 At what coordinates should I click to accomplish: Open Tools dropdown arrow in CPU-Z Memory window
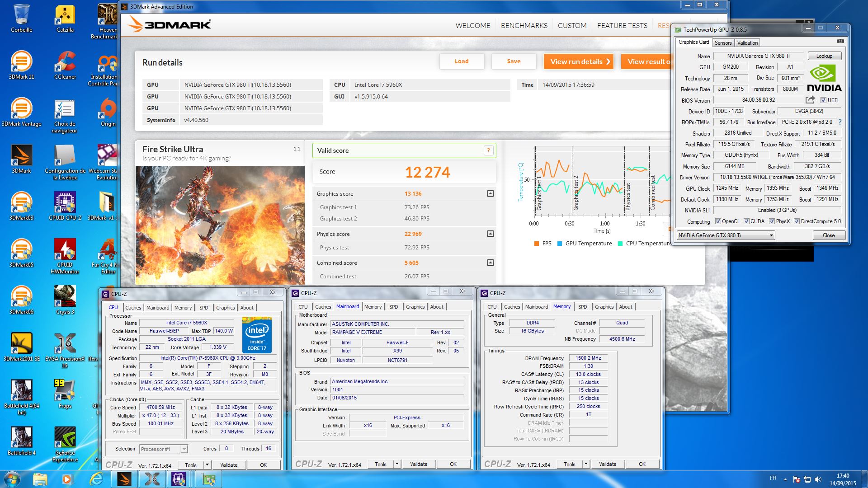586,464
